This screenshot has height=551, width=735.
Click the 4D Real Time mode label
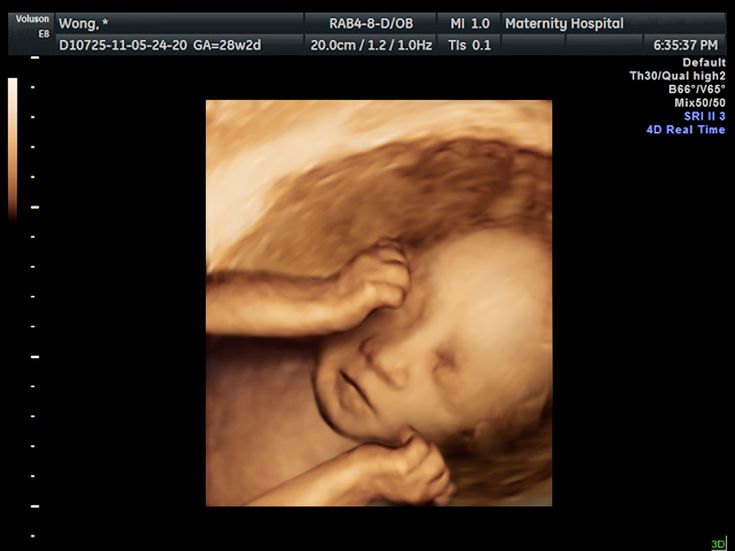(x=685, y=130)
